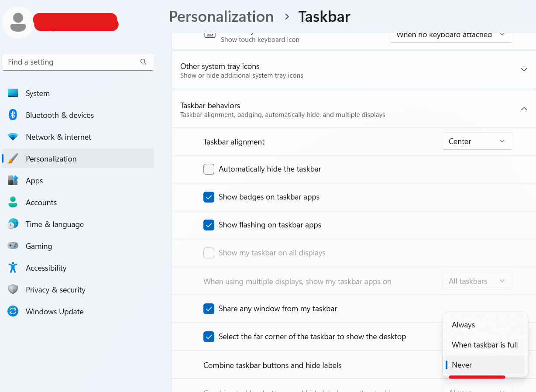Enable Automatically hide the taskbar
Viewport: 536px width, 392px height.
(209, 169)
